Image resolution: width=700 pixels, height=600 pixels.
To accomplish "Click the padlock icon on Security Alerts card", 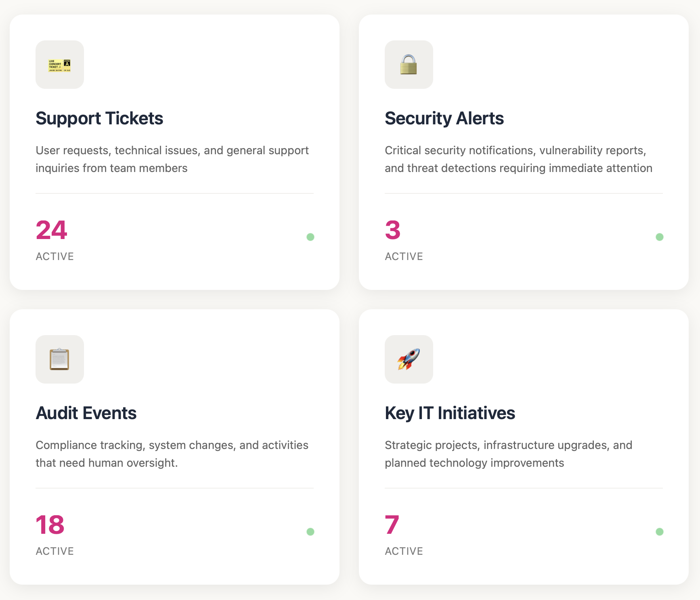I will coord(409,65).
